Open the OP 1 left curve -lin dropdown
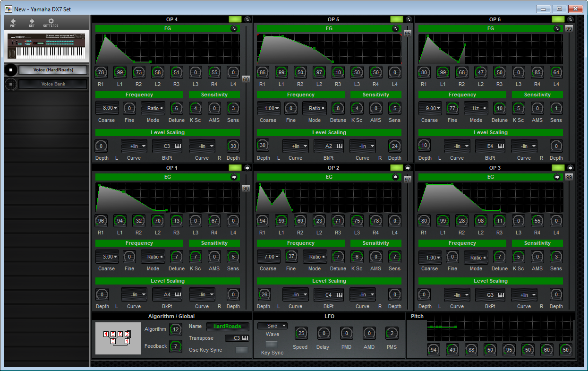Screen dimensions: 588x371 [134, 294]
